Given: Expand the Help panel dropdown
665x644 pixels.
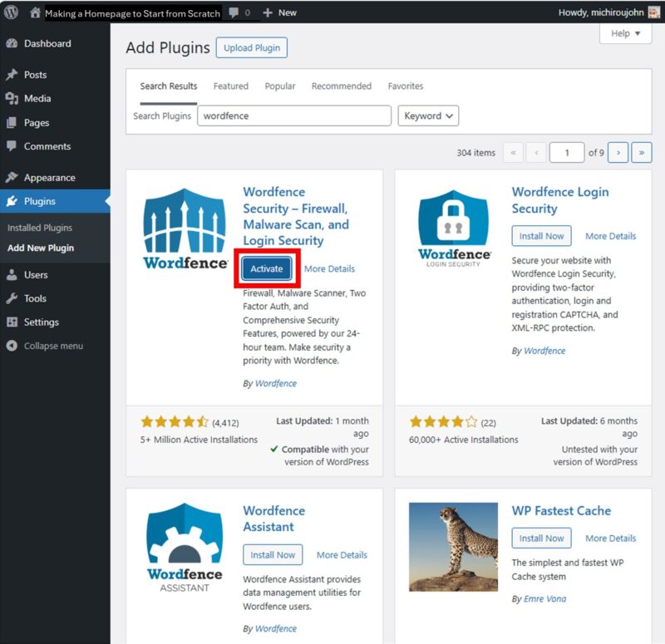Looking at the screenshot, I should point(625,33).
